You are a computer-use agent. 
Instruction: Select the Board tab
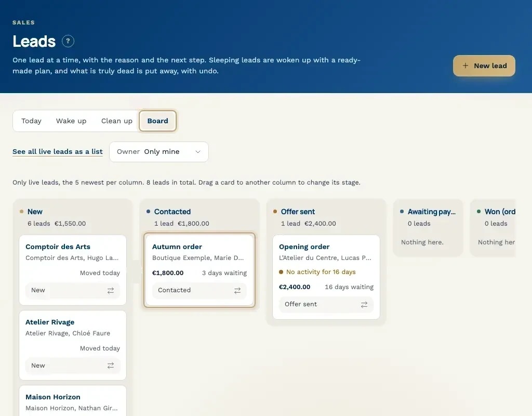[x=157, y=121]
